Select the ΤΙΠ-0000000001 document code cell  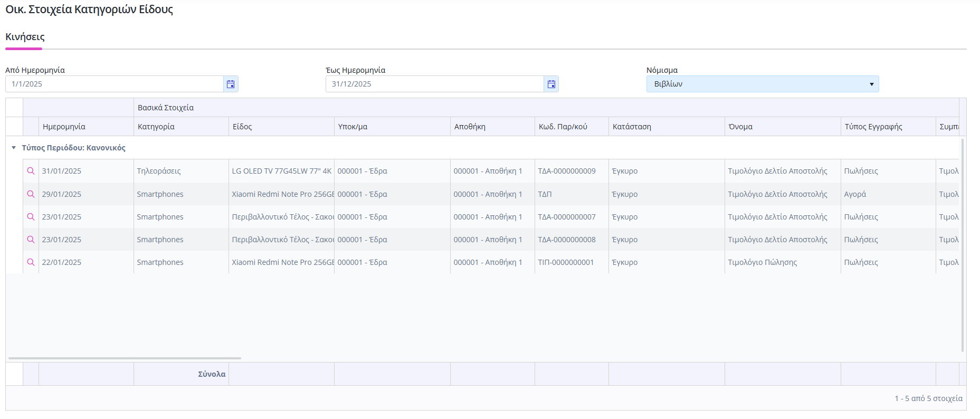[572, 262]
